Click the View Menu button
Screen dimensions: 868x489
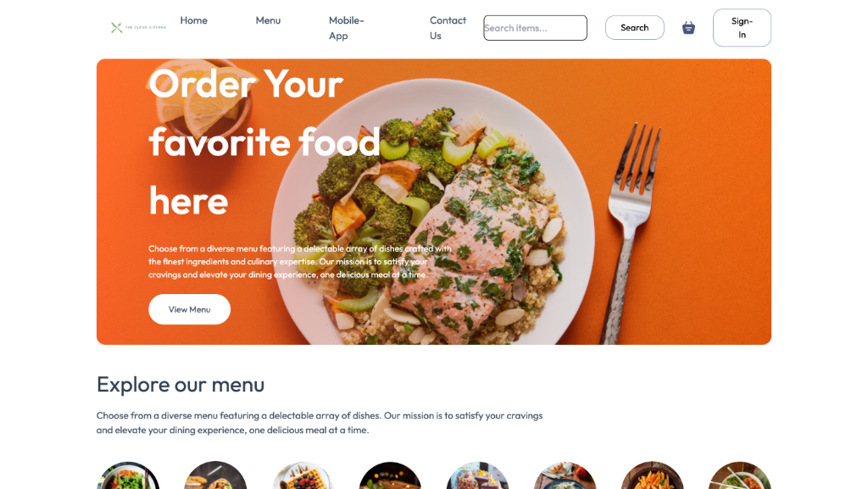coord(189,309)
